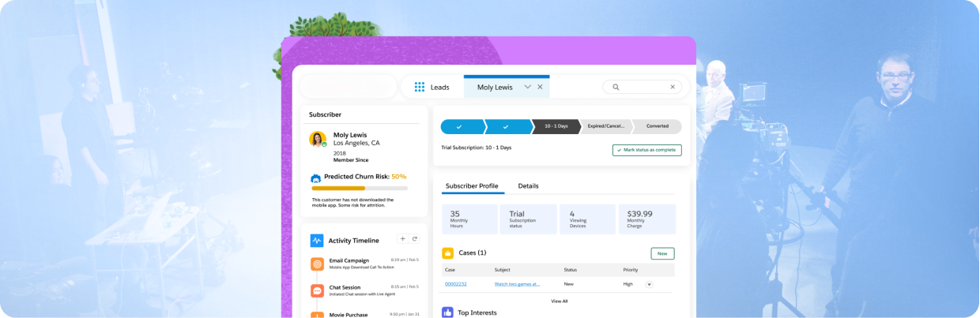
Task: Open row actions dropdown for case 00002232
Action: pos(650,284)
